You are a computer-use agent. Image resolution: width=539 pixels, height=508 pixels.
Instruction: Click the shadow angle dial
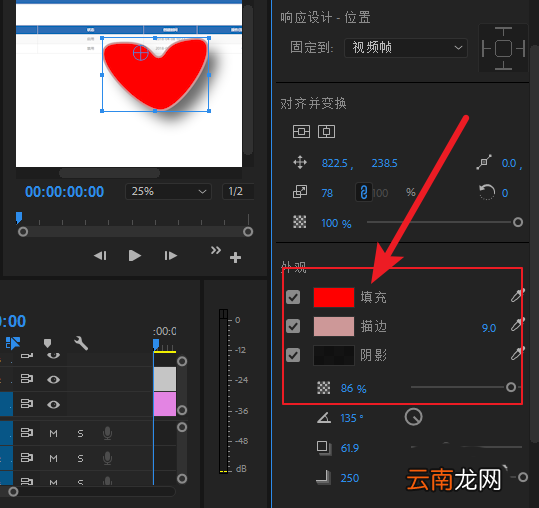[414, 417]
